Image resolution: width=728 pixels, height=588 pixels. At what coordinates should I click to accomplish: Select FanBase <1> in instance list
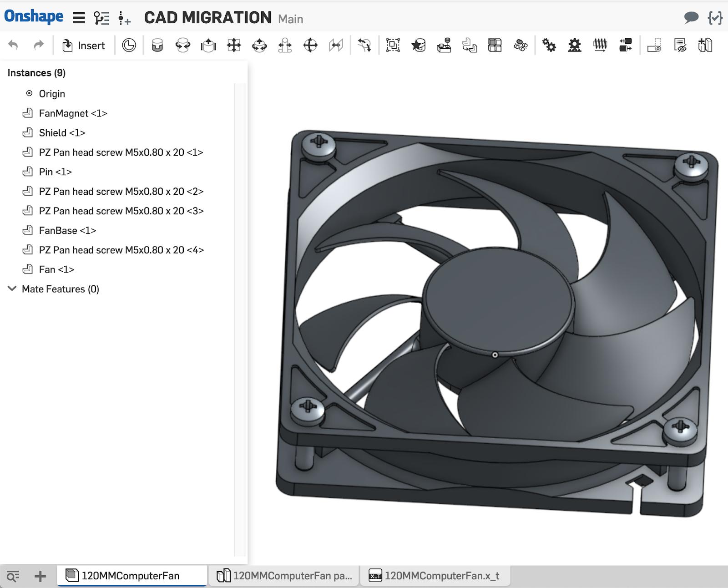[x=67, y=230]
